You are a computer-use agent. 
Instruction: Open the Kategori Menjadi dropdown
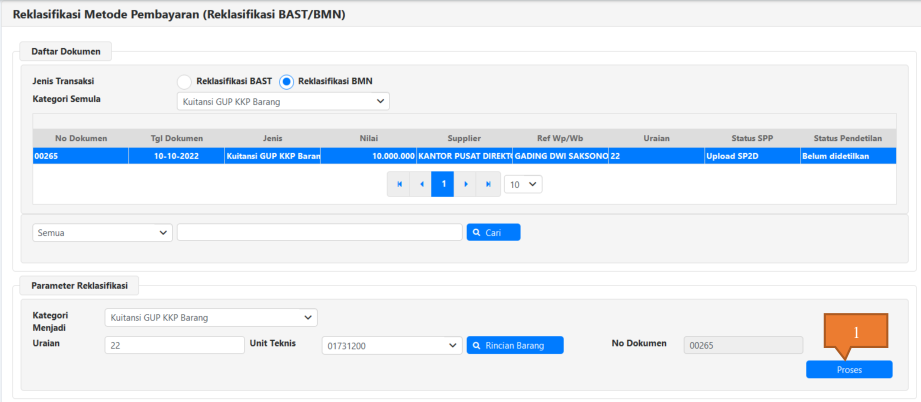[x=210, y=318]
